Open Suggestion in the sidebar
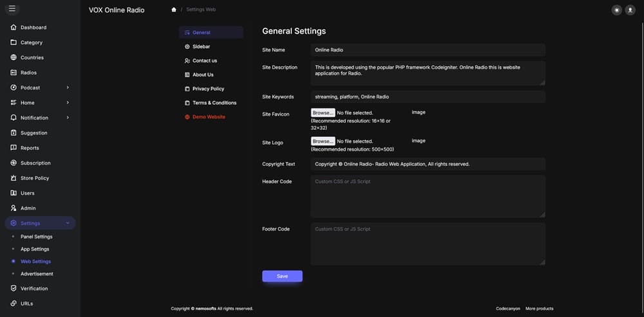 (33, 133)
